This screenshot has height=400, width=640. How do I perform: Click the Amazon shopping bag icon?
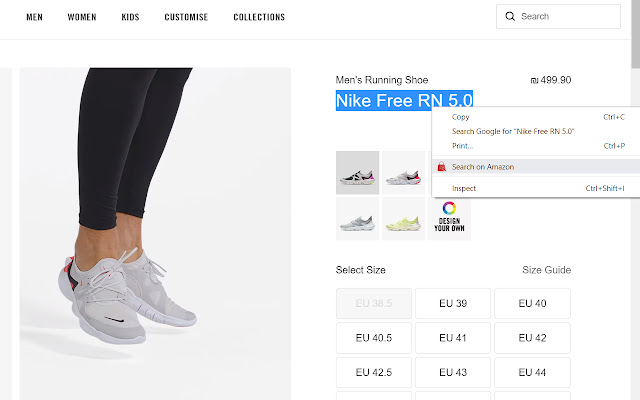point(441,167)
